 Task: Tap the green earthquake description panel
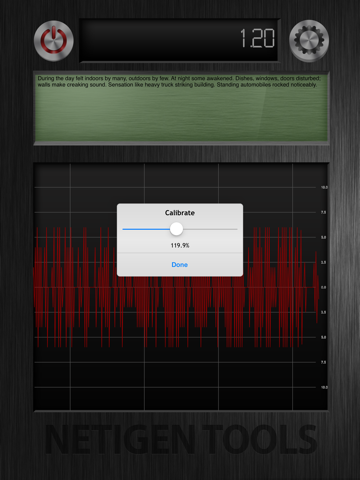181,108
